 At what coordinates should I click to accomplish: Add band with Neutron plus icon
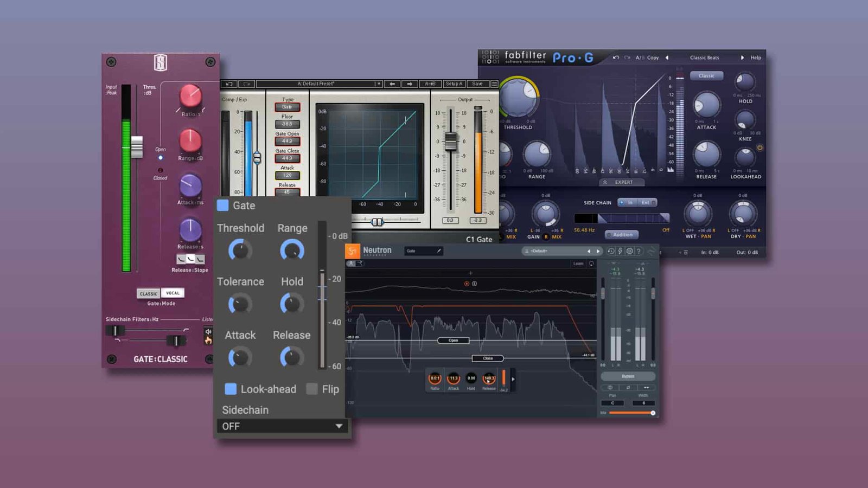[470, 273]
